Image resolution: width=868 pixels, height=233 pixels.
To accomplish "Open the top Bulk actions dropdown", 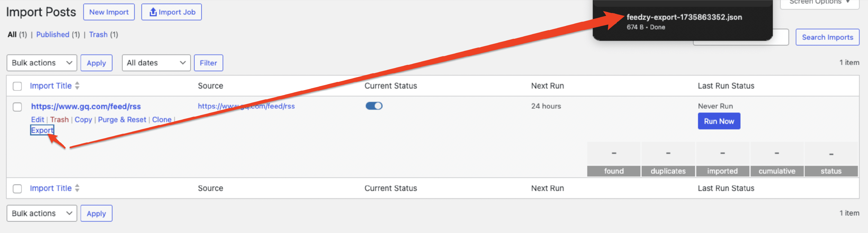I will [x=42, y=63].
